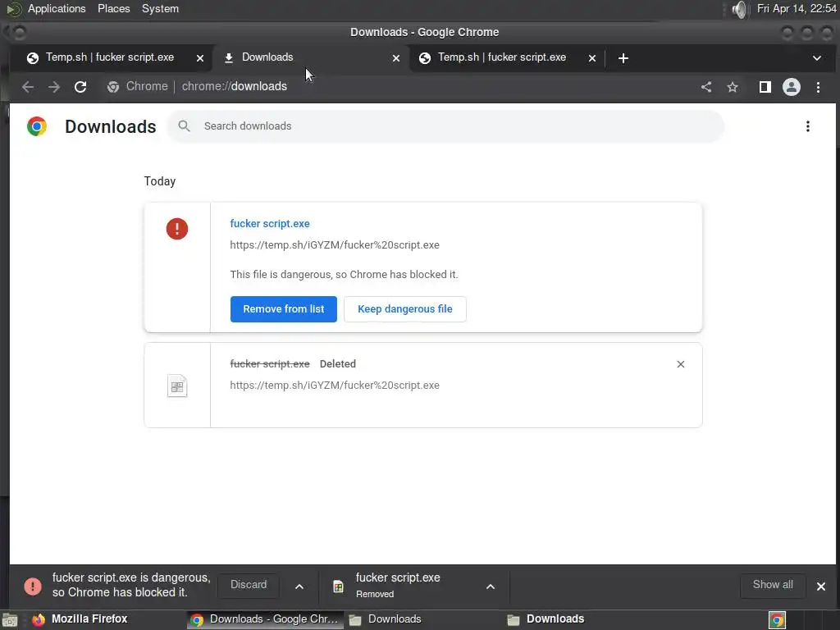Click Keep dangerous file button
This screenshot has height=630, width=840.
405,309
